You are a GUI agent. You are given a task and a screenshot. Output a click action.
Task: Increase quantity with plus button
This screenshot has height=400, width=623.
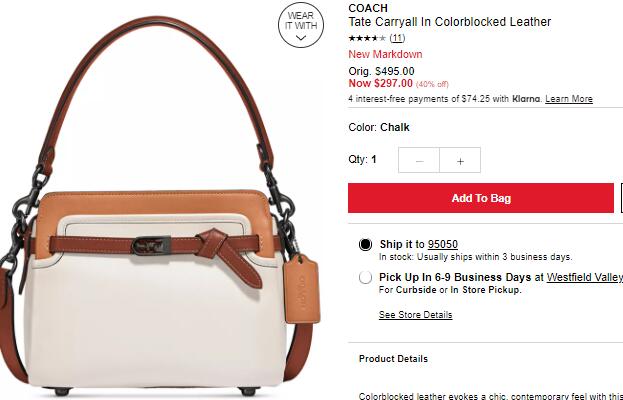coord(460,160)
